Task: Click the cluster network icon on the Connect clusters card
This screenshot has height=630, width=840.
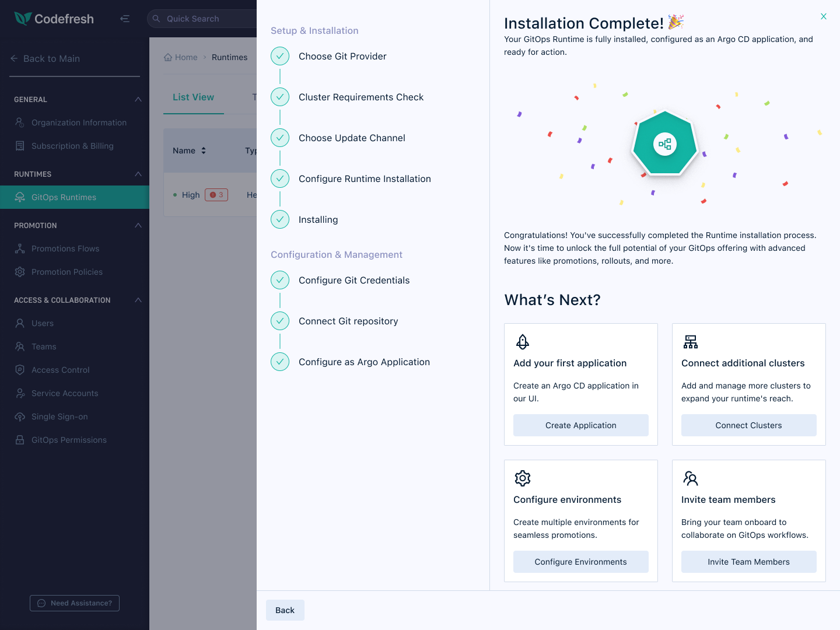Action: click(x=691, y=342)
